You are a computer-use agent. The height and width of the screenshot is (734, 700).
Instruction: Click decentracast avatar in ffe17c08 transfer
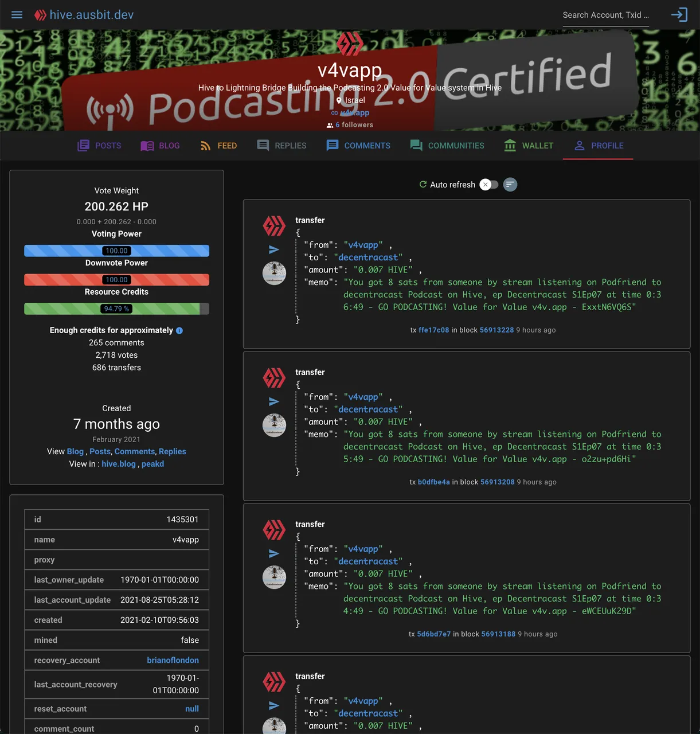coord(274,273)
